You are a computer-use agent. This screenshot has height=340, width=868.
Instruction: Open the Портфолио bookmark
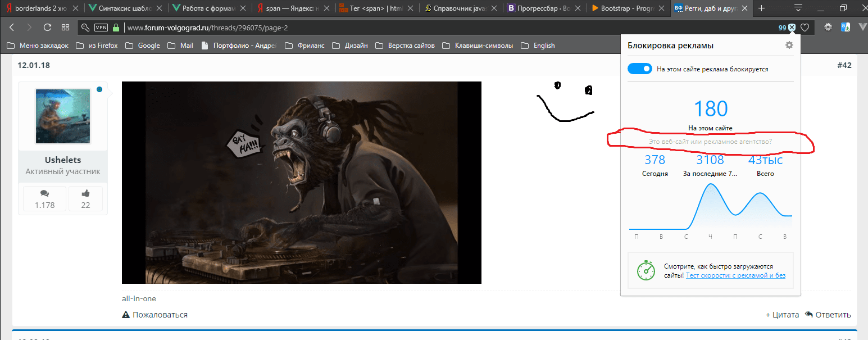[x=239, y=46]
